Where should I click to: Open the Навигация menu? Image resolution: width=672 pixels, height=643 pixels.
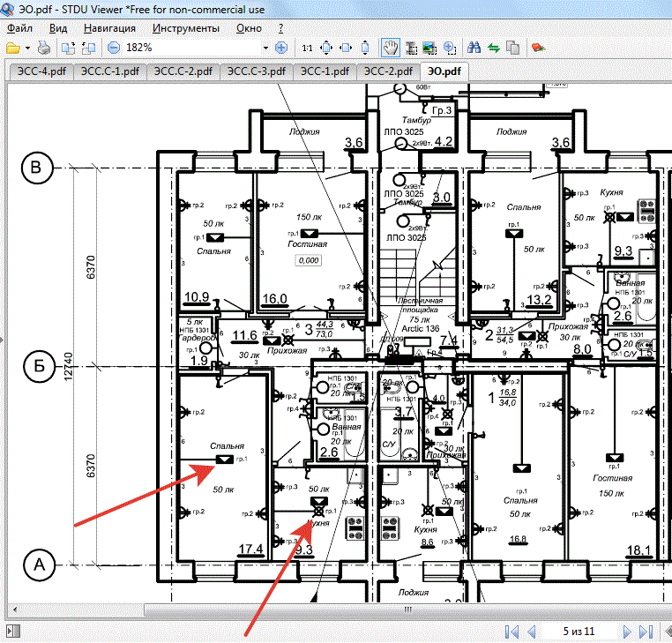click(103, 28)
